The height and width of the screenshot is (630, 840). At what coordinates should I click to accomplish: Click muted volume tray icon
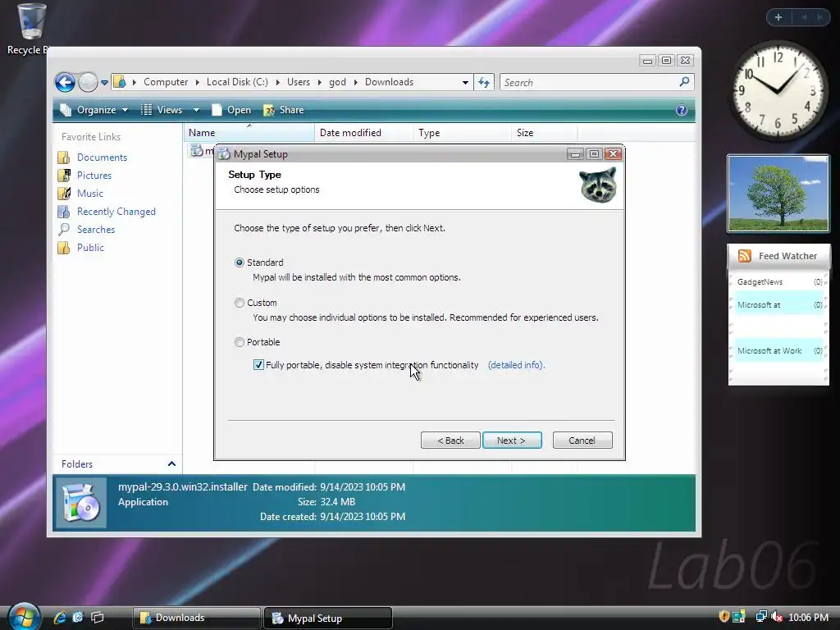click(777, 617)
